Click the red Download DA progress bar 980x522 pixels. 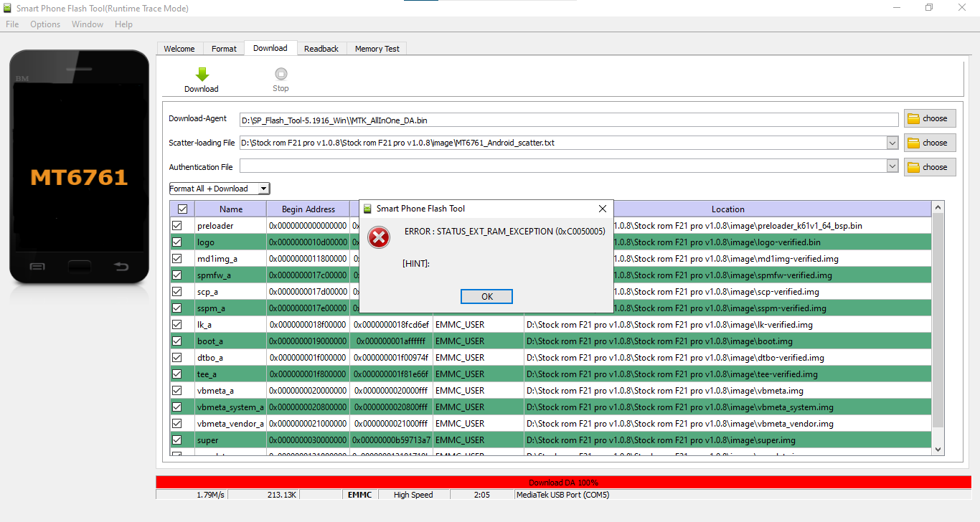(x=563, y=483)
